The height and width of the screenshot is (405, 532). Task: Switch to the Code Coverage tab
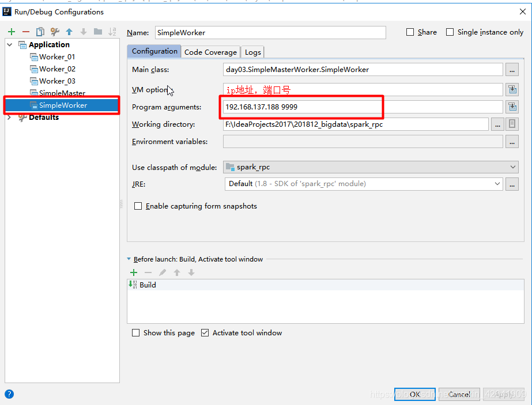(211, 52)
